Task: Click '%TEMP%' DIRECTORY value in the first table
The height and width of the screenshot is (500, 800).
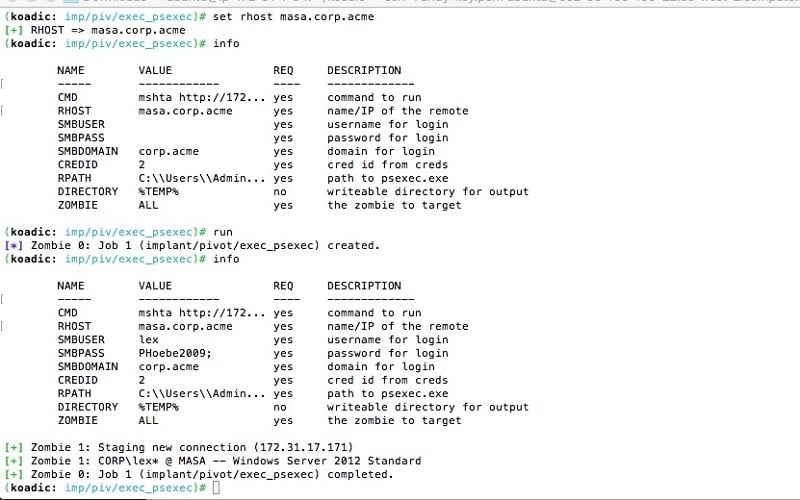Action: 159,192
